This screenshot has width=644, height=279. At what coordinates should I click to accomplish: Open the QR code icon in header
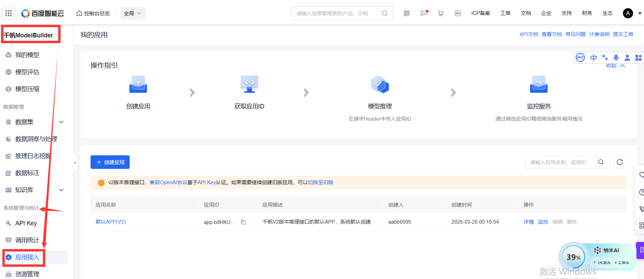coord(407,13)
